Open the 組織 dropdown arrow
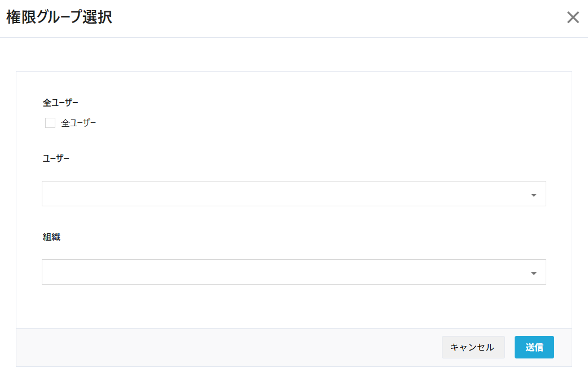 click(533, 273)
